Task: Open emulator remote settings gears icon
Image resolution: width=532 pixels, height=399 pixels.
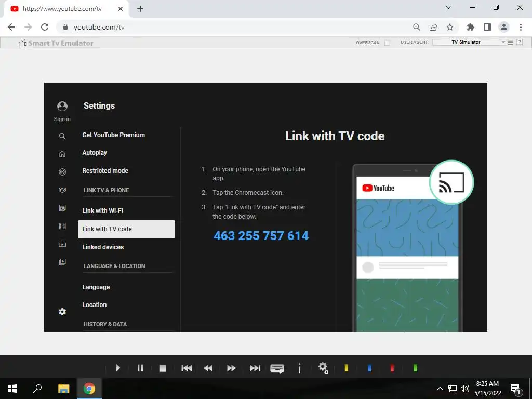Action: 323,368
